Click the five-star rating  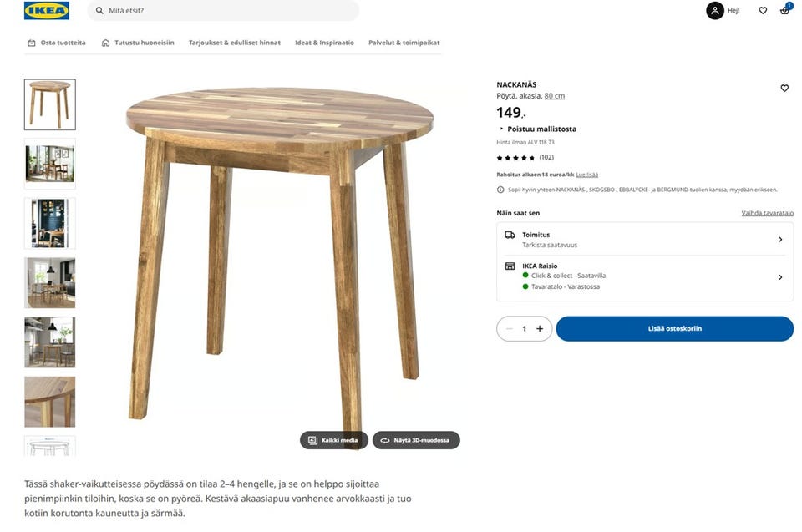(515, 158)
